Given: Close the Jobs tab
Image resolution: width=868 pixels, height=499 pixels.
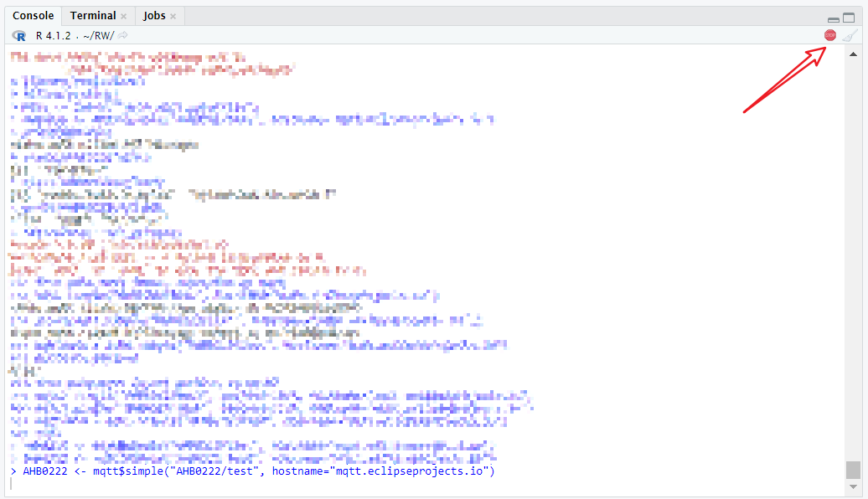Looking at the screenshot, I should pyautogui.click(x=173, y=16).
